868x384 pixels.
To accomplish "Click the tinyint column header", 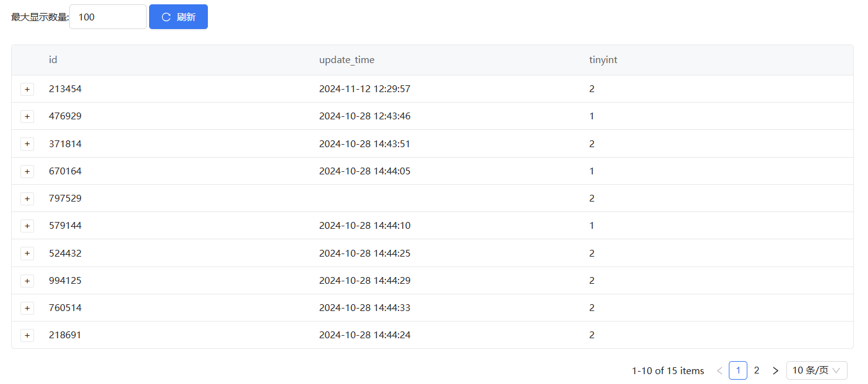I will pos(603,60).
